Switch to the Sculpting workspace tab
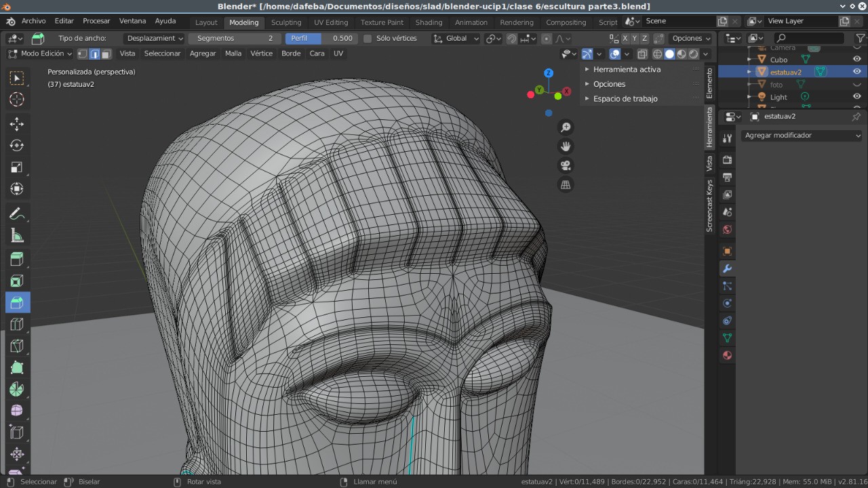The width and height of the screenshot is (868, 488). (x=285, y=22)
